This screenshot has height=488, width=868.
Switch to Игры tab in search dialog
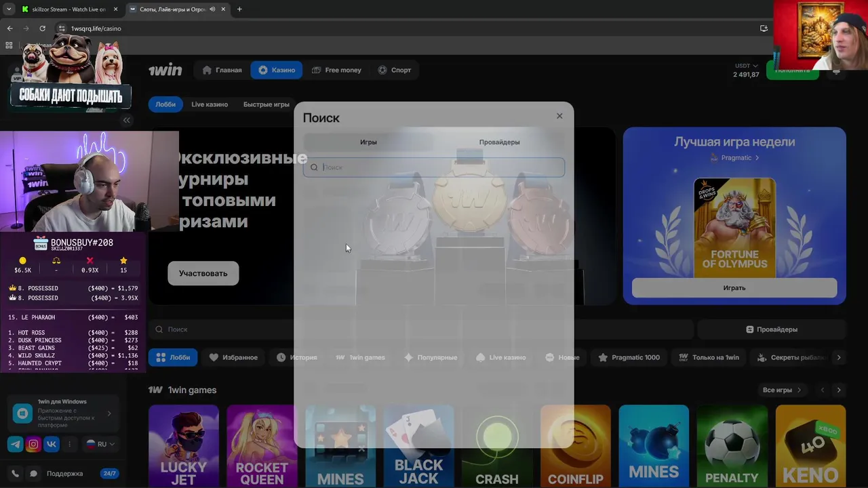[368, 142]
